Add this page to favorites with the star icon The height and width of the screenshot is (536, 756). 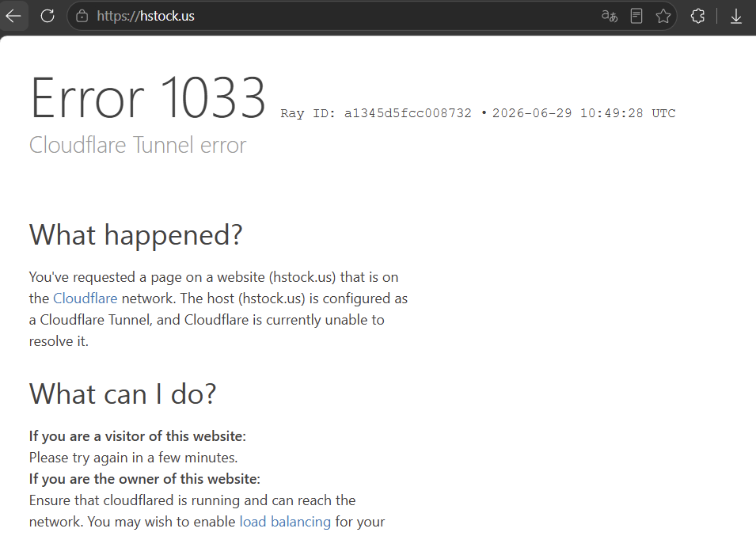click(663, 16)
